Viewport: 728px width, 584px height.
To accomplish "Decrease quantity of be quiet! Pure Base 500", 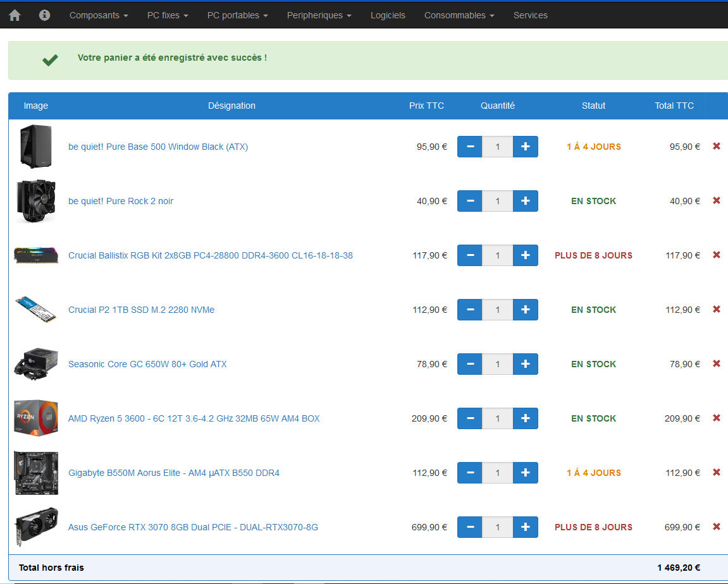I will click(470, 147).
